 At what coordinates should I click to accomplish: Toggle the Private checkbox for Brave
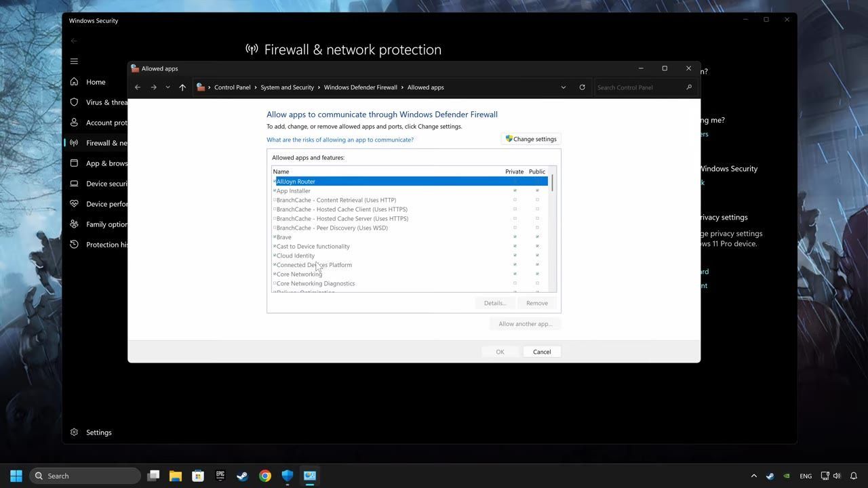tap(515, 237)
